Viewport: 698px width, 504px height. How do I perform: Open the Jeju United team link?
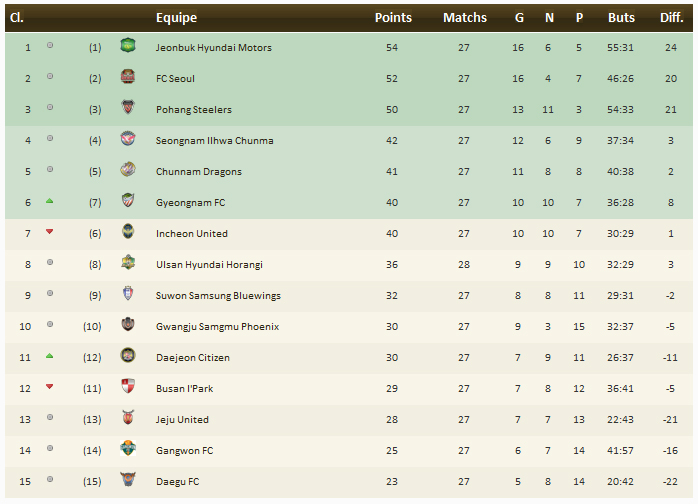(182, 419)
